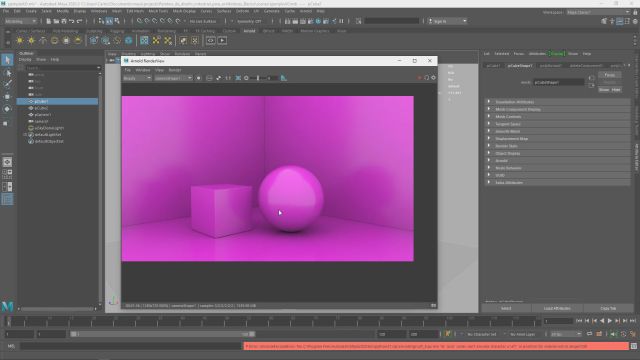Open the RenderView Window menu
640x360 pixels.
[143, 70]
